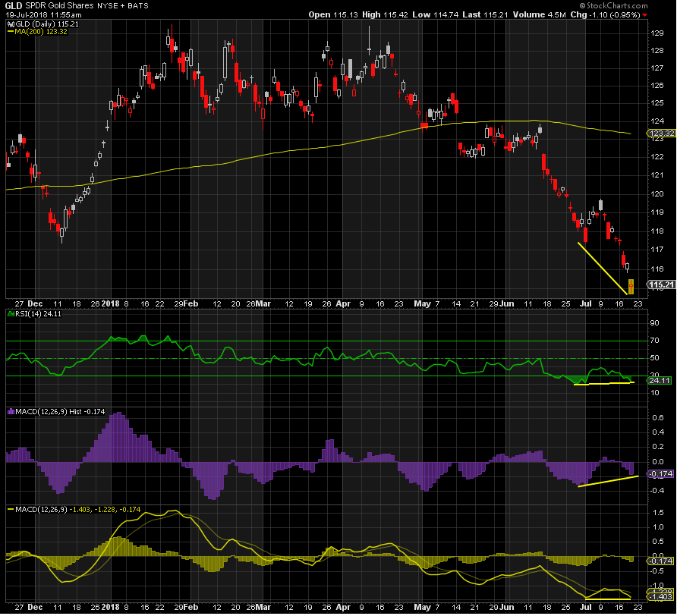
Task: Select the GLD ticker symbol in the title
Action: 14,6
